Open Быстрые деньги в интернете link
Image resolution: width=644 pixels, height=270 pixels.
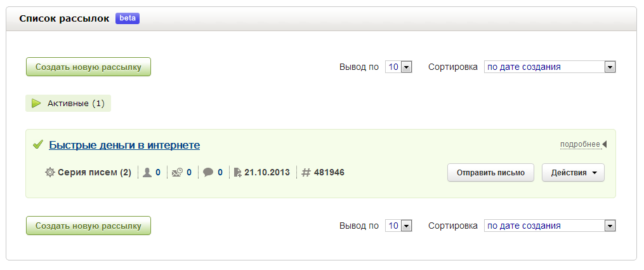click(124, 145)
